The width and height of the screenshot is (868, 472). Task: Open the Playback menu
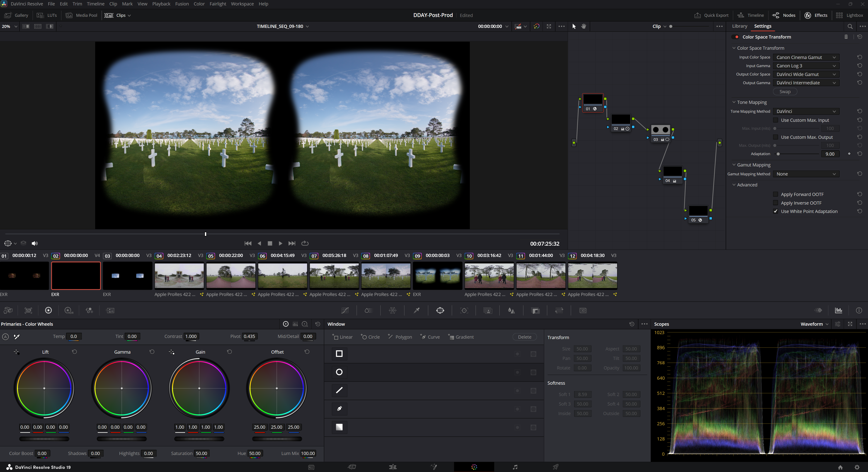pyautogui.click(x=161, y=4)
